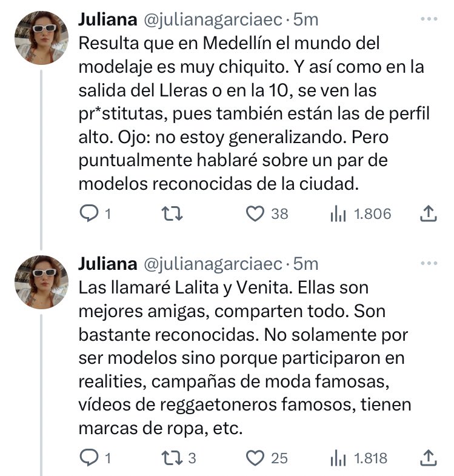
Task: Open Juliana's profile picture on first tweet
Action: pos(42,38)
